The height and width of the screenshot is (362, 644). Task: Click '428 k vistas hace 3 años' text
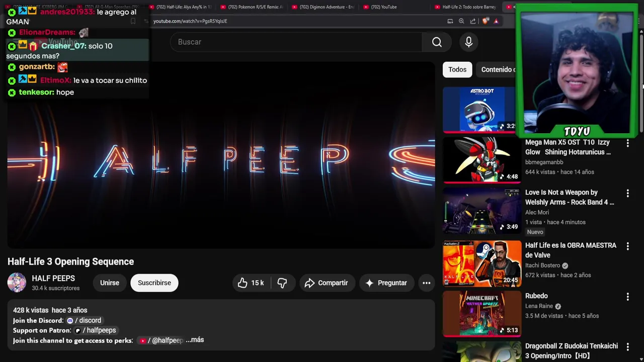coord(50,310)
